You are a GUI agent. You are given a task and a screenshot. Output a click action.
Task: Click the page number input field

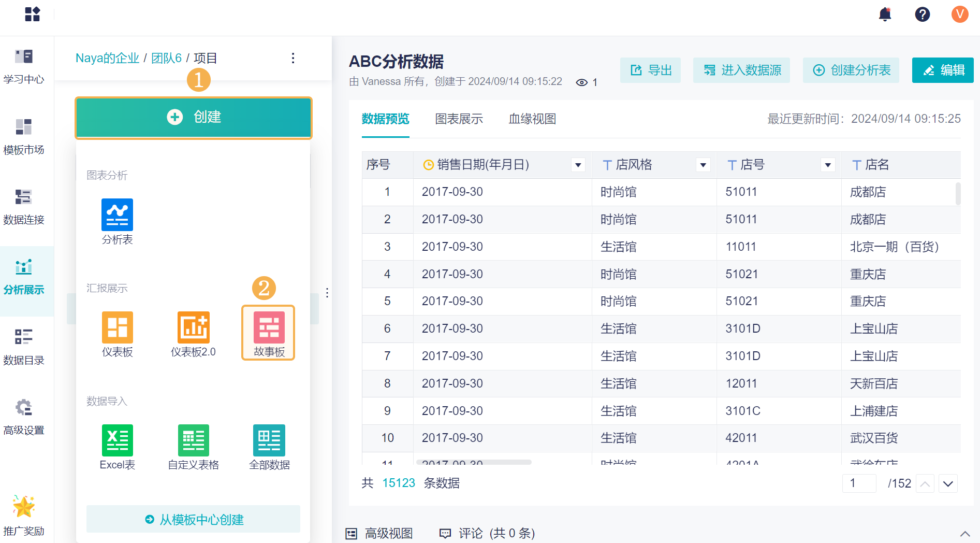tap(859, 483)
